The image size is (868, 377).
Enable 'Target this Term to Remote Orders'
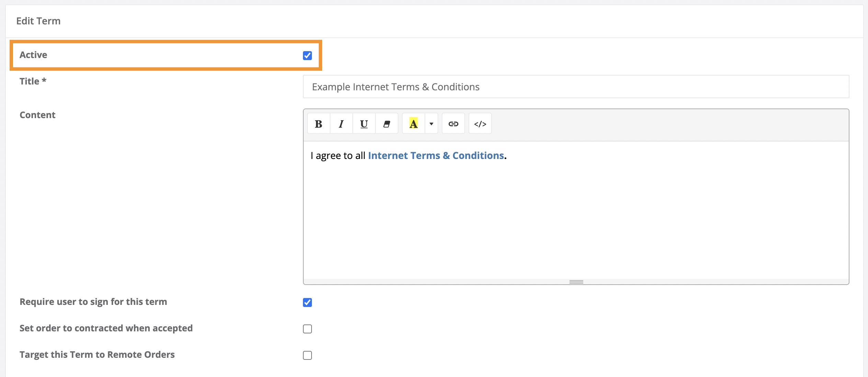pos(307,355)
